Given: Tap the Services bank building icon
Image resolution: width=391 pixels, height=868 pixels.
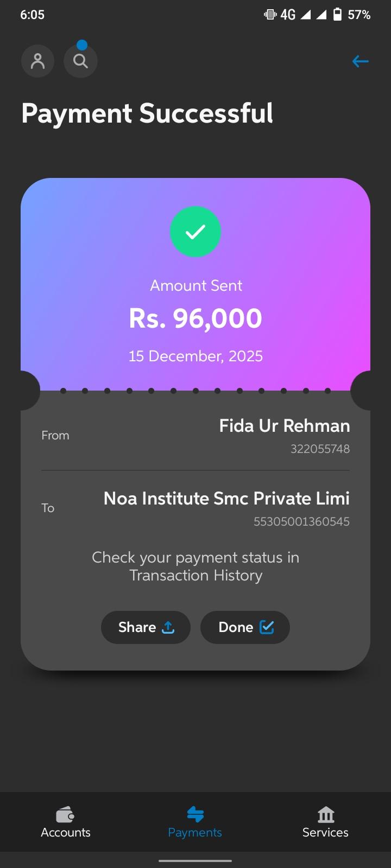Looking at the screenshot, I should coord(325,814).
